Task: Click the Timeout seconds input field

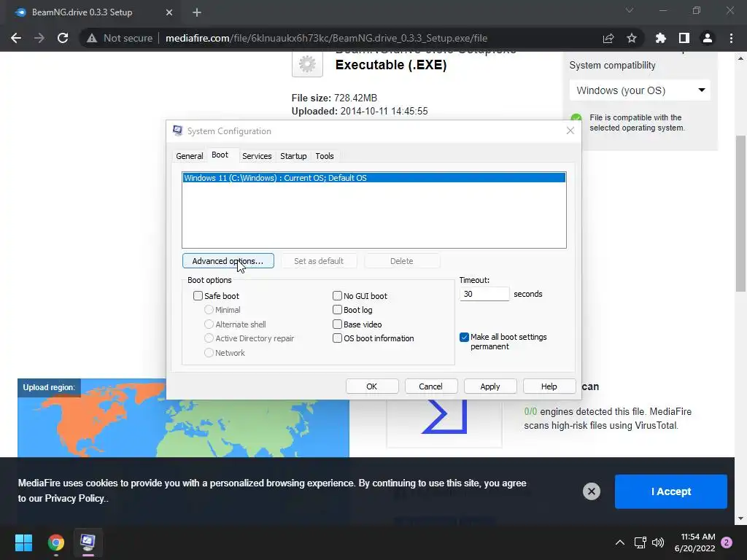Action: 484,294
